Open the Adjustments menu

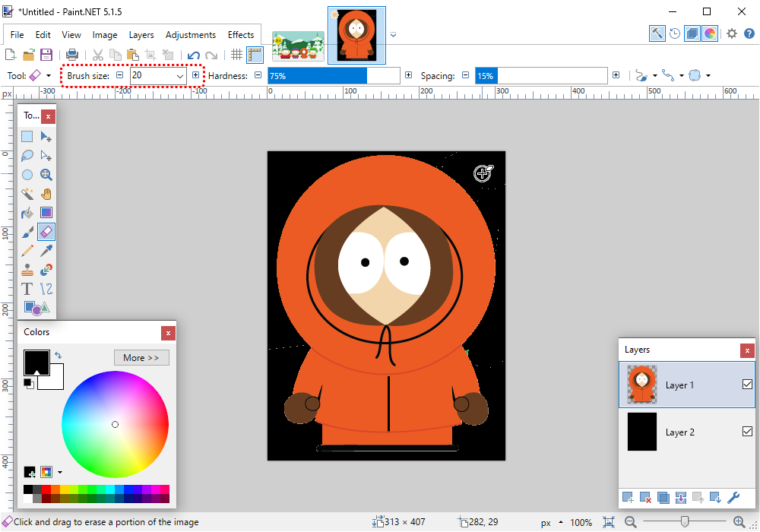(x=191, y=35)
